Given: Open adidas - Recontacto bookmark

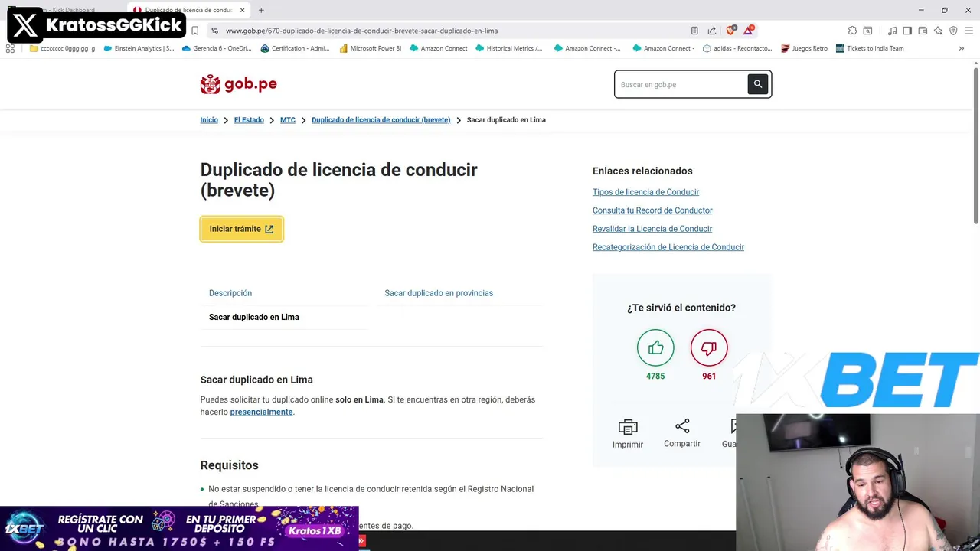Looking at the screenshot, I should [x=737, y=48].
